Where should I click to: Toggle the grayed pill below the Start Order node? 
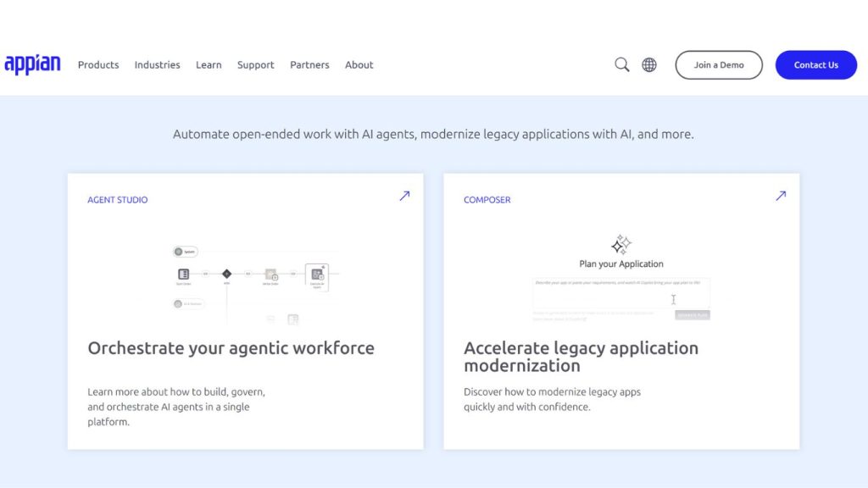click(187, 304)
